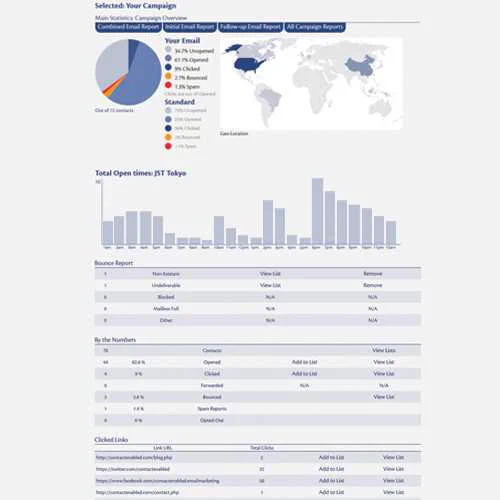Screen dimensions: 500x500
Task: Click Your Email Clicked legend dot
Action: click(168, 67)
